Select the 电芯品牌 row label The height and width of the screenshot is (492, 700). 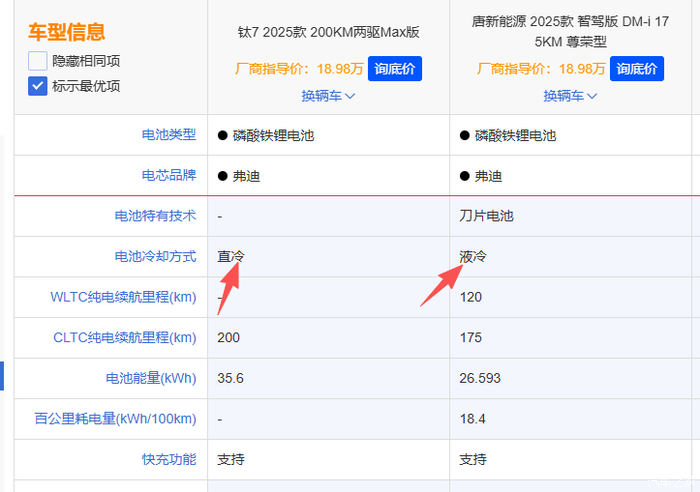click(x=169, y=176)
